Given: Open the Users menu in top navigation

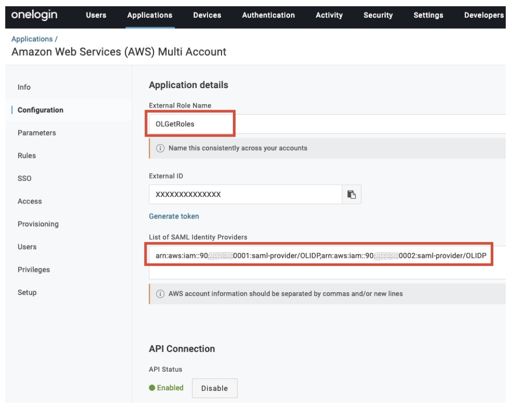Looking at the screenshot, I should (96, 15).
